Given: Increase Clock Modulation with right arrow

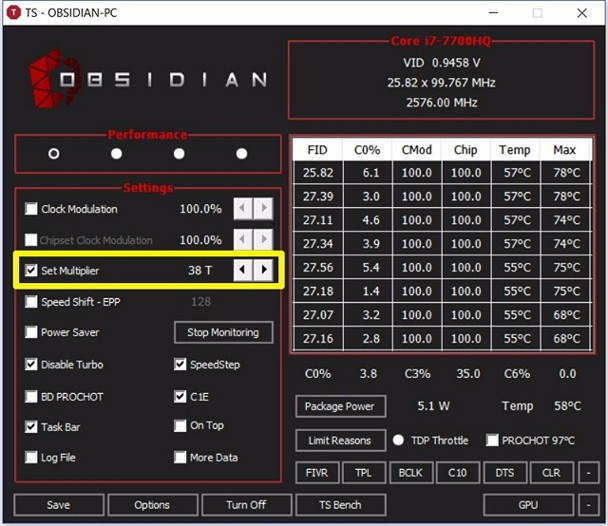Looking at the screenshot, I should click(263, 209).
